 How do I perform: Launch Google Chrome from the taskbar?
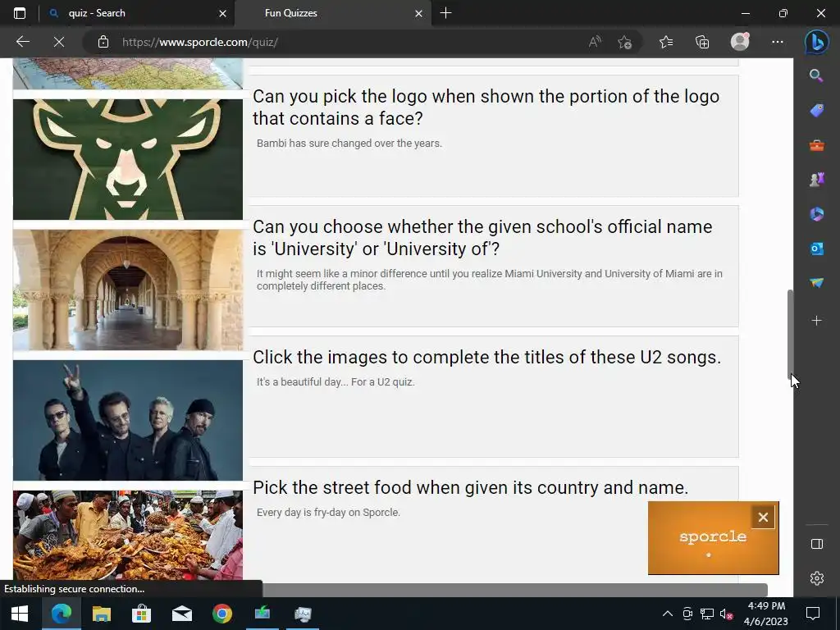(x=221, y=614)
